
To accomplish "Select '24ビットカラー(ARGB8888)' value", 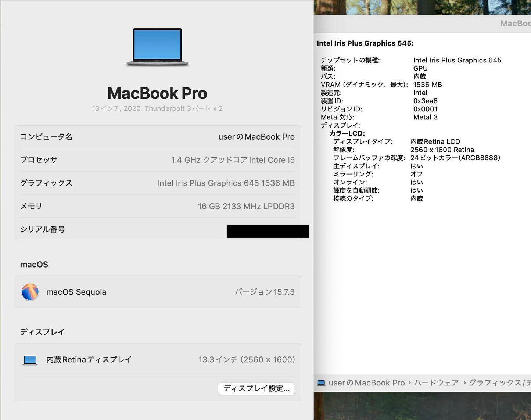I will [x=455, y=158].
